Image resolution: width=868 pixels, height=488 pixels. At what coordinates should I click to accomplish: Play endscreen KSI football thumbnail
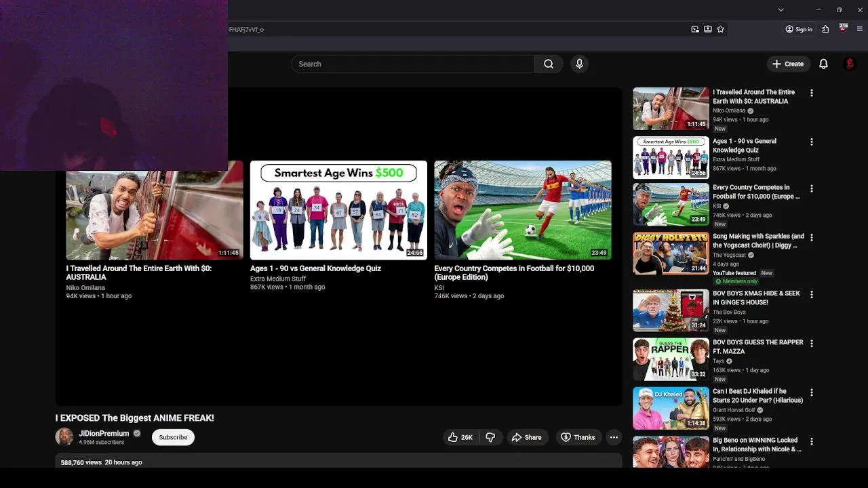(x=523, y=210)
